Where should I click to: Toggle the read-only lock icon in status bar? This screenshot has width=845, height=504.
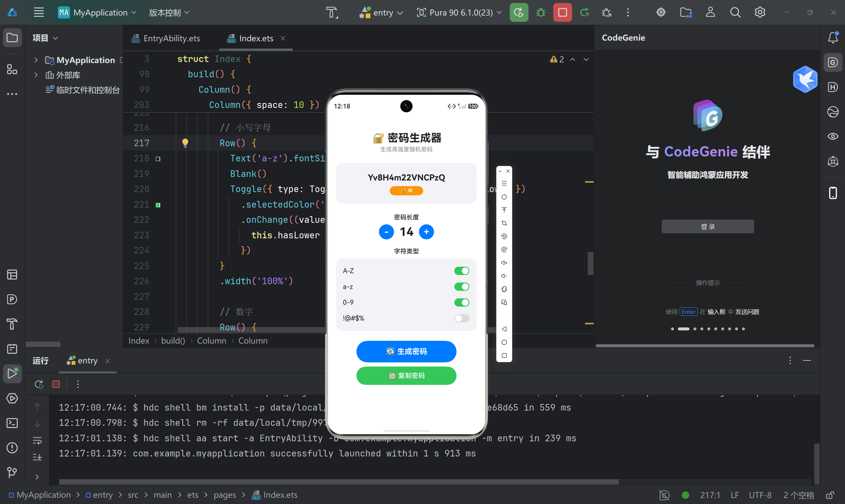tap(830, 495)
